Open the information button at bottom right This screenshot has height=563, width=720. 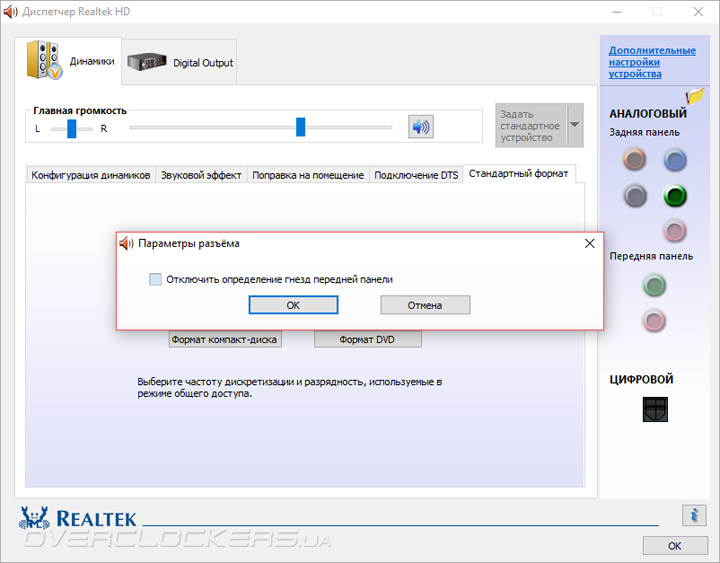click(694, 515)
